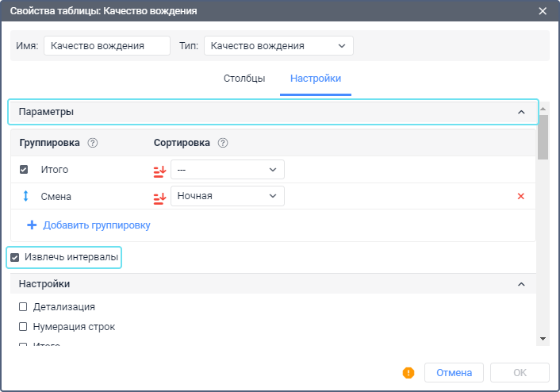The image size is (560, 392).
Task: Enable the Детализация checkbox
Action: tap(24, 306)
